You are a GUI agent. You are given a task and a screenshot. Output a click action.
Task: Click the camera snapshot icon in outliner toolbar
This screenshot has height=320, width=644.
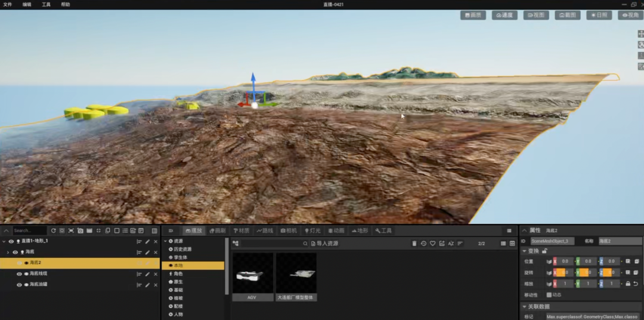80,230
